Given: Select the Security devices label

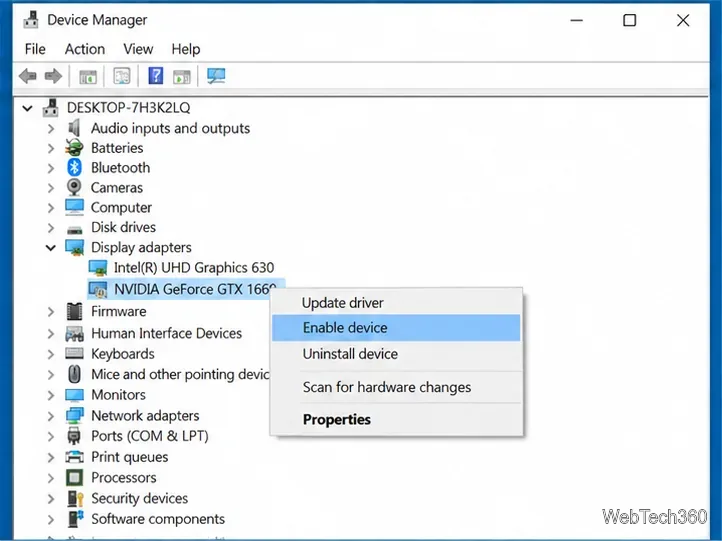Looking at the screenshot, I should pyautogui.click(x=140, y=498).
